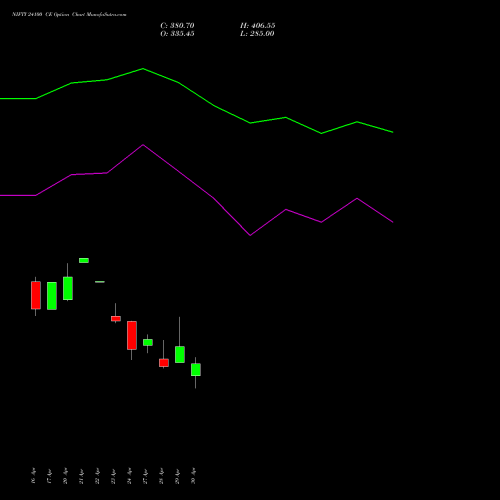Click the peak of the purple indicator line
This screenshot has width=500, height=500.
(143, 145)
